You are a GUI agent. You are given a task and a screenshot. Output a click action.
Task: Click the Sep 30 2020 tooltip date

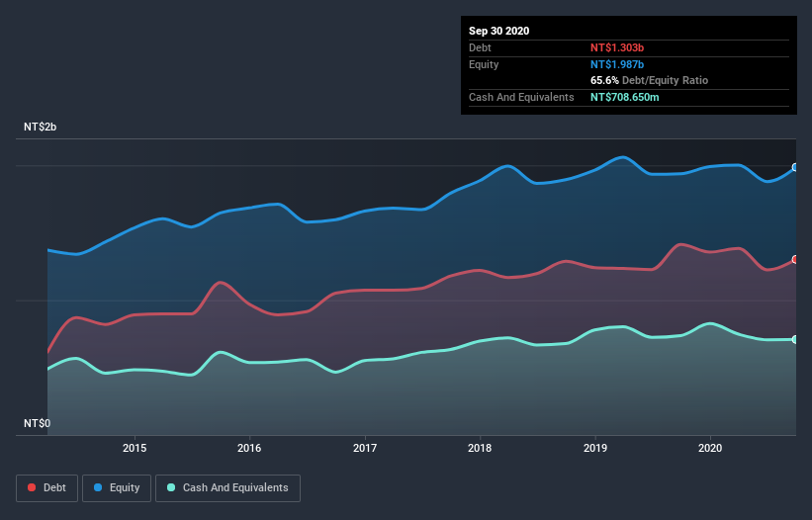click(x=499, y=31)
